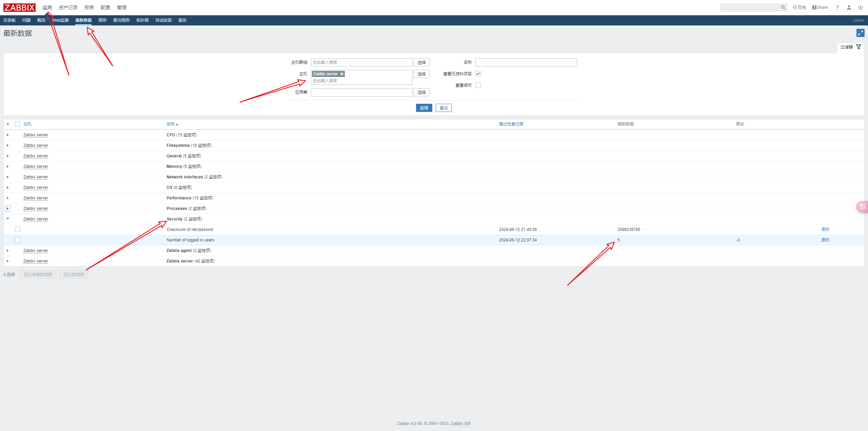Viewport: 868px width, 431px height.
Task: Click the 应用 apply filter button
Action: pyautogui.click(x=424, y=108)
